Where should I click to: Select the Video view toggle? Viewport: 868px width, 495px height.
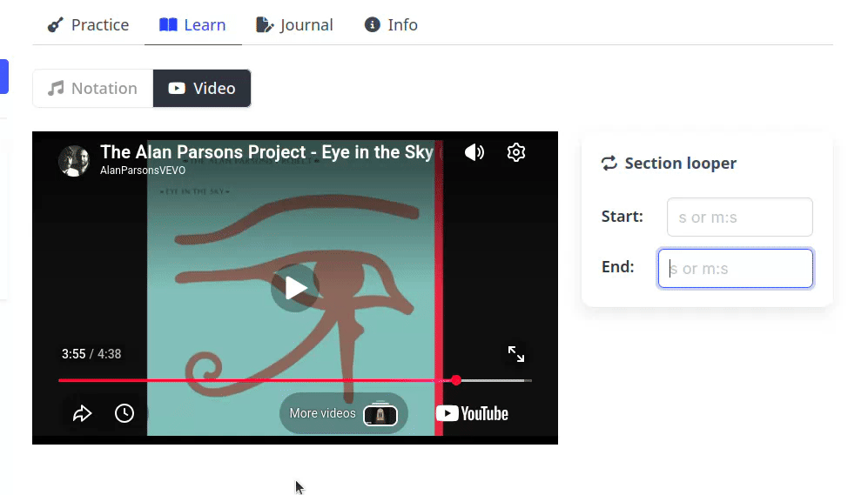point(202,89)
